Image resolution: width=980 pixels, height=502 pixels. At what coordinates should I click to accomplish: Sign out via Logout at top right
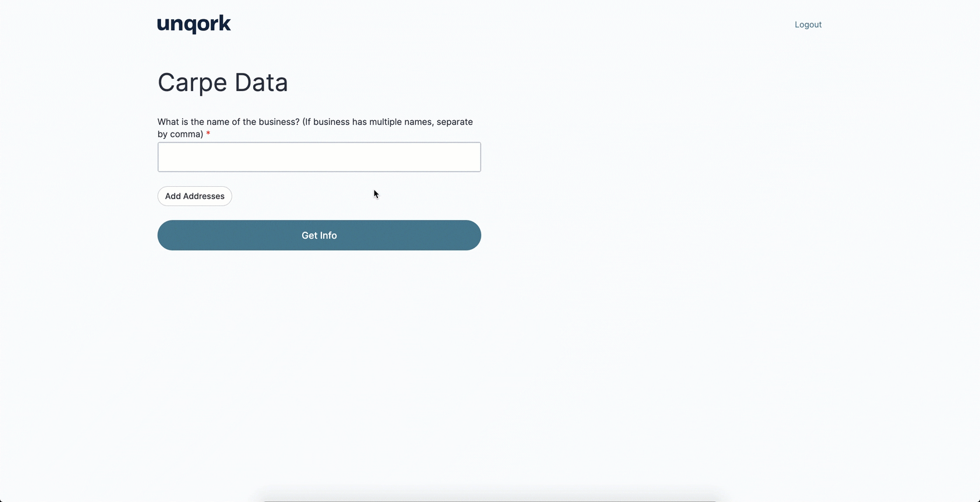808,25
